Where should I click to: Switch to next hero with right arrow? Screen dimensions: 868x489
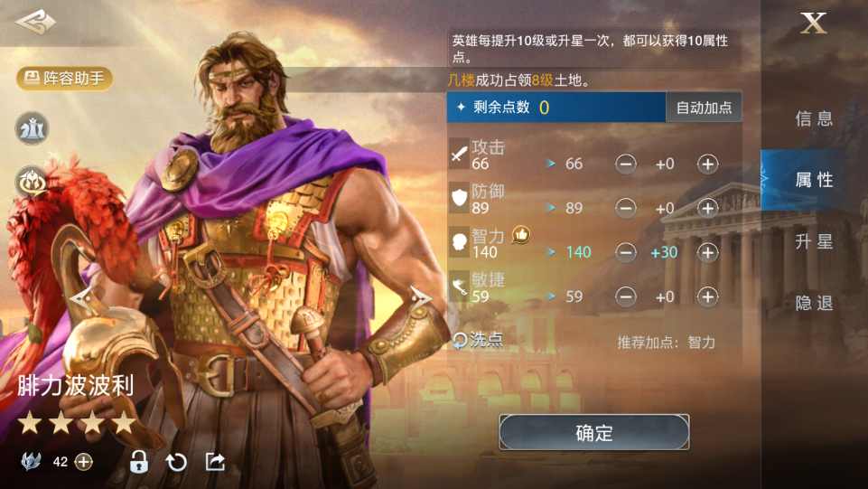[421, 299]
